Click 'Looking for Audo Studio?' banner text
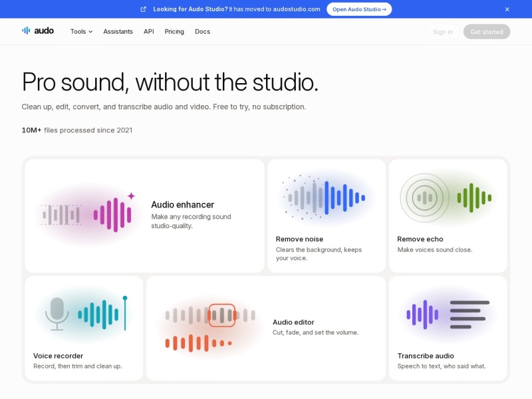The height and width of the screenshot is (399, 532). 190,9
